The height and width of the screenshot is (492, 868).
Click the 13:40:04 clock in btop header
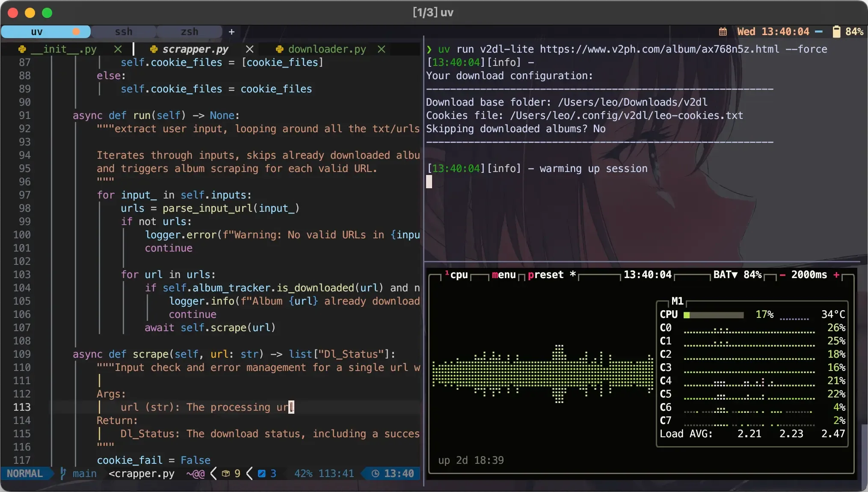[647, 275]
